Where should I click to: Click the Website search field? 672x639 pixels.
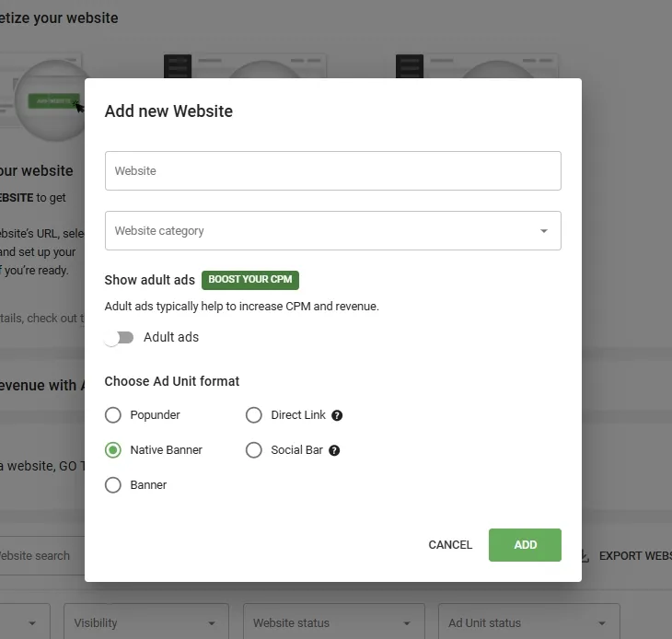37,556
